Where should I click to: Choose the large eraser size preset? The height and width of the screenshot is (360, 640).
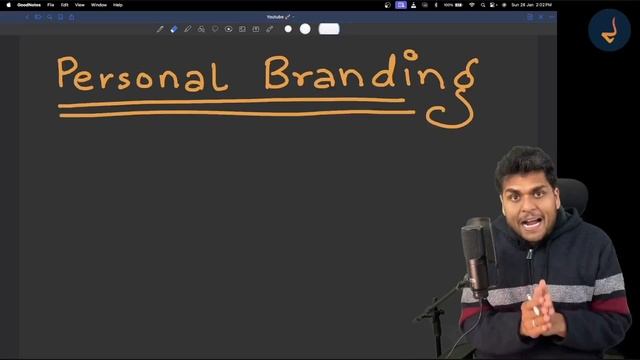tap(329, 29)
